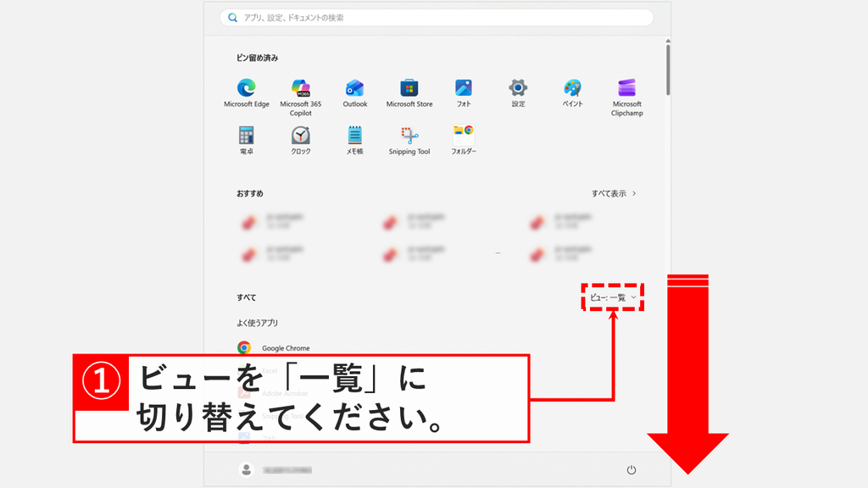Image resolution: width=868 pixels, height=488 pixels.
Task: Open the pinned フォルダー group
Action: [464, 140]
